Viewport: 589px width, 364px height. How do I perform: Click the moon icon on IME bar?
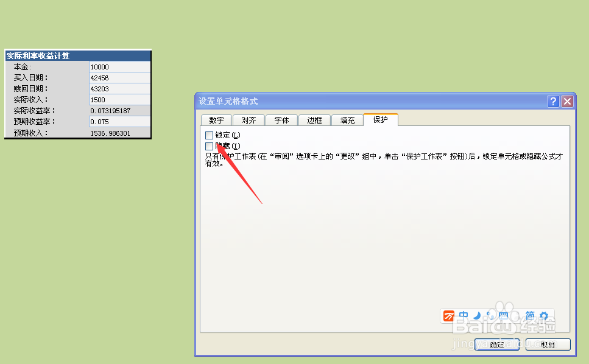pos(477,315)
